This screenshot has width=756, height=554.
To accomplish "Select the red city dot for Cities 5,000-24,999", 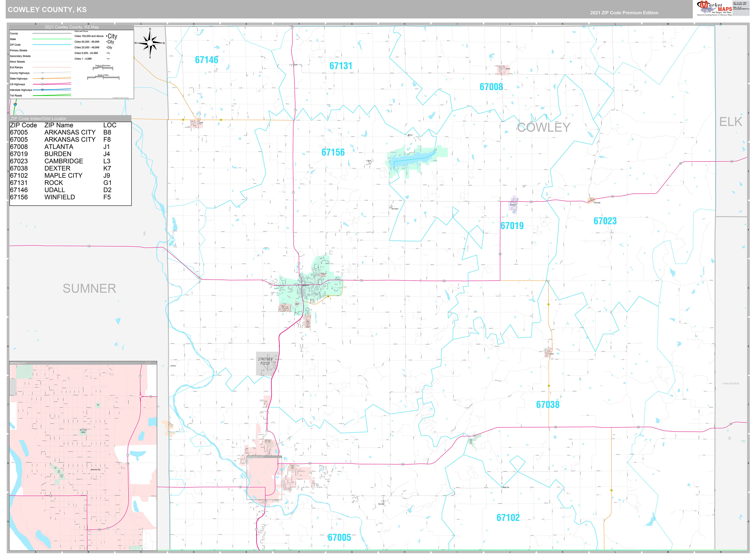I will (107, 53).
